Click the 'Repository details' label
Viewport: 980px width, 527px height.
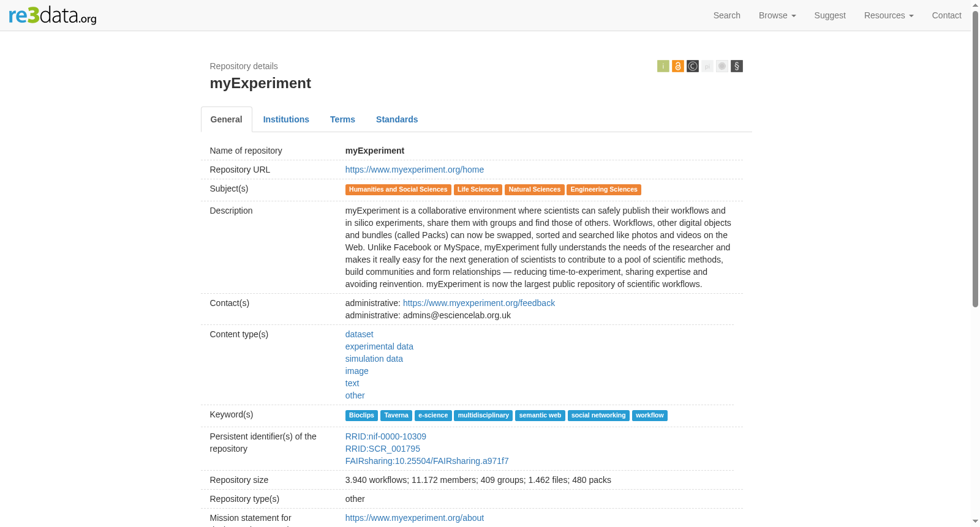pyautogui.click(x=244, y=66)
